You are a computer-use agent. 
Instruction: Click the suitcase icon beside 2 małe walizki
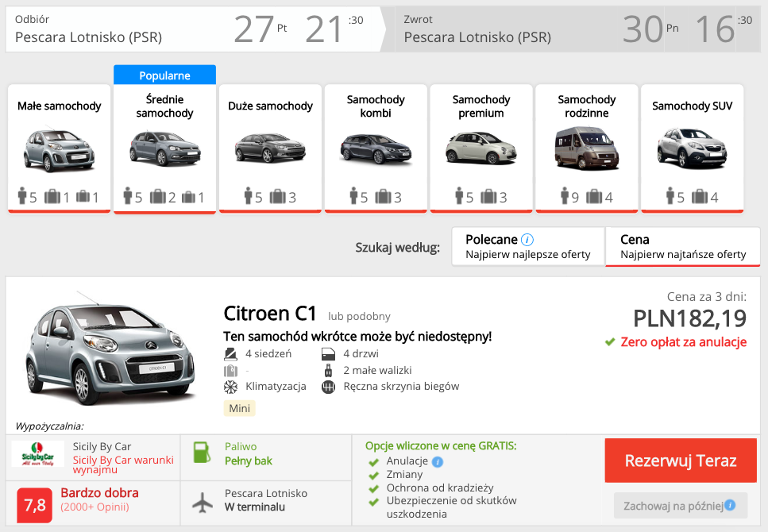click(328, 370)
